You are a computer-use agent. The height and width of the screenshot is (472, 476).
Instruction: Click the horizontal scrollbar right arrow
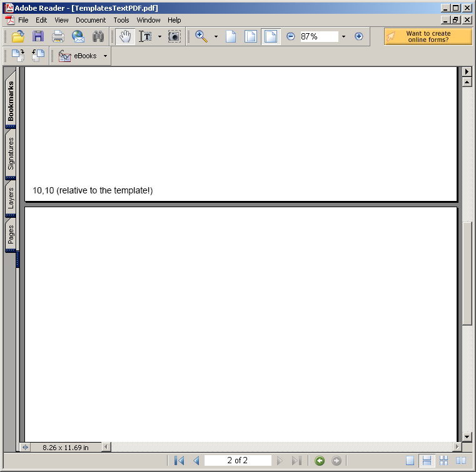click(457, 447)
